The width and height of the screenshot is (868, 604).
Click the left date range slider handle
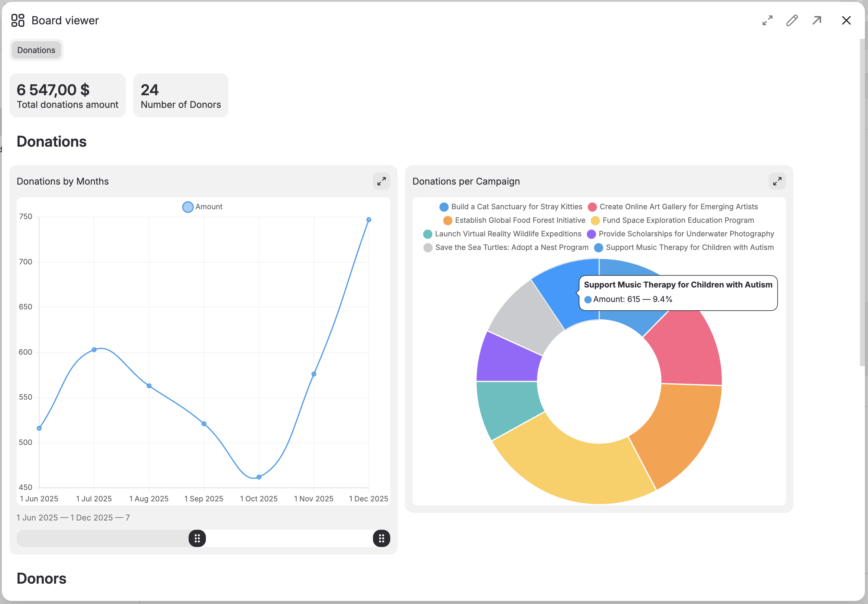coord(197,538)
